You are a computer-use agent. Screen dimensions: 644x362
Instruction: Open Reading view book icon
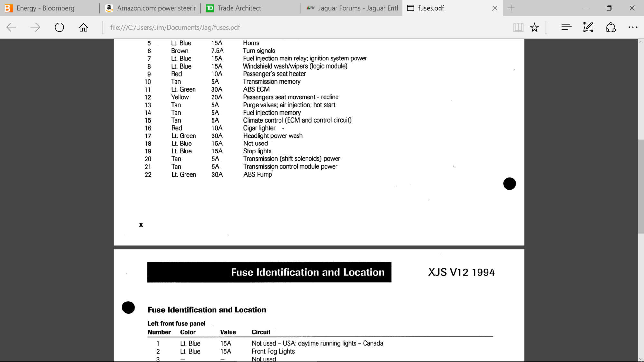(x=518, y=27)
